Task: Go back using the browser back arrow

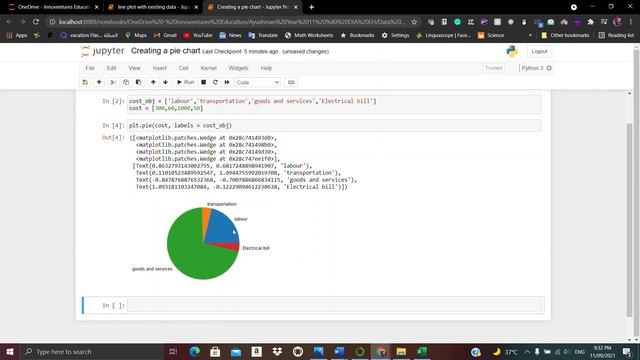Action: tap(9, 22)
